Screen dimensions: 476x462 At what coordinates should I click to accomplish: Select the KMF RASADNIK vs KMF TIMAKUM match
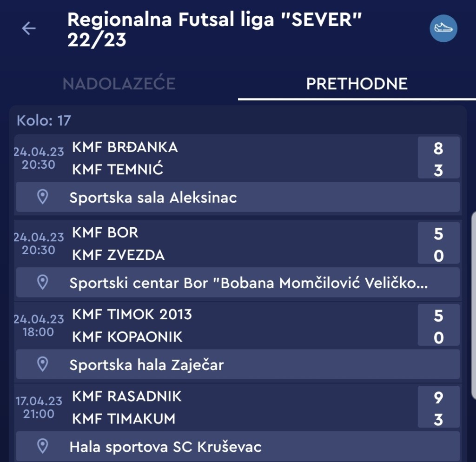(232, 407)
